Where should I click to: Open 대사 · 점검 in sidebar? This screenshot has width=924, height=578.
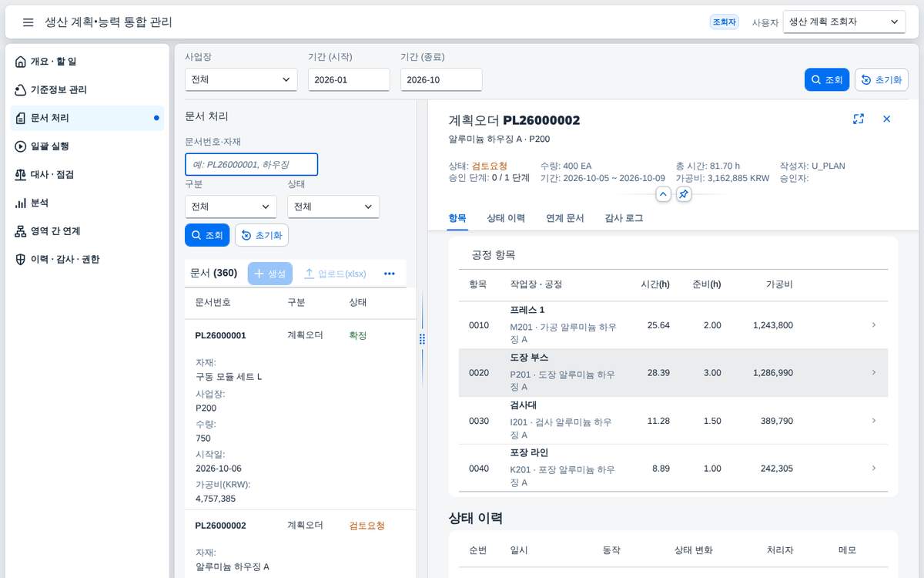coord(87,175)
